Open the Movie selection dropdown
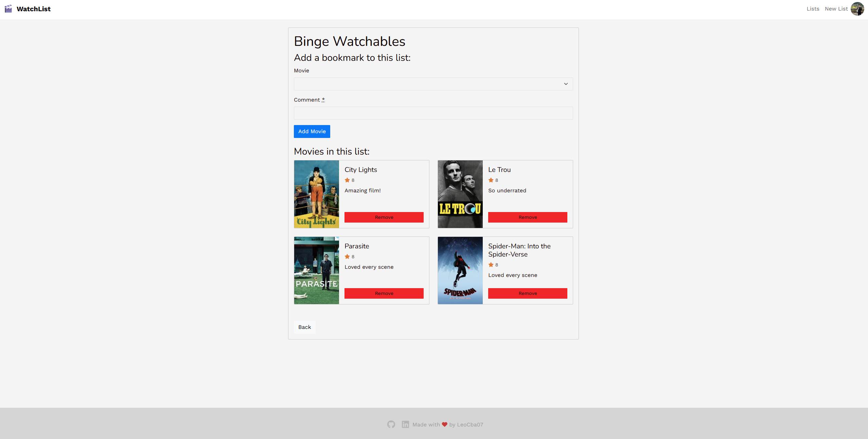 (x=433, y=84)
